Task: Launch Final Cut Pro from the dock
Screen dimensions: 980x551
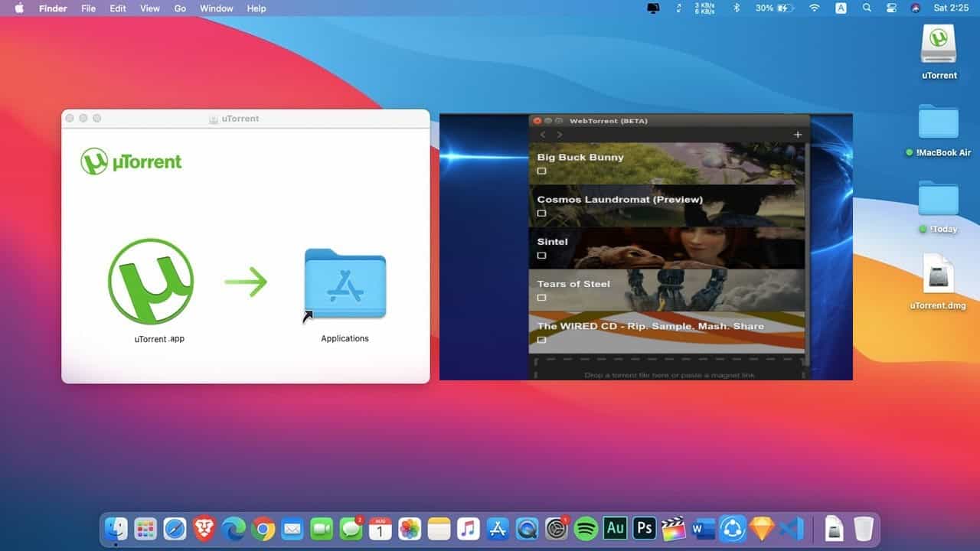Action: tap(674, 529)
